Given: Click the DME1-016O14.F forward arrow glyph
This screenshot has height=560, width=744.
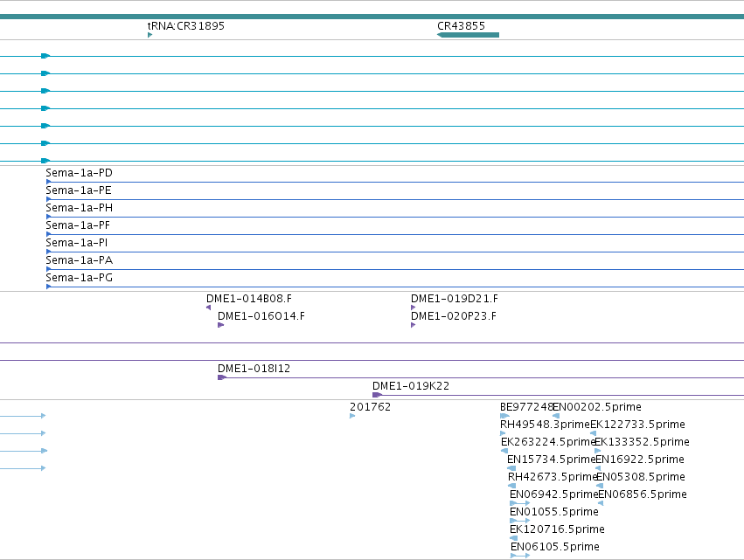Looking at the screenshot, I should click(x=220, y=325).
